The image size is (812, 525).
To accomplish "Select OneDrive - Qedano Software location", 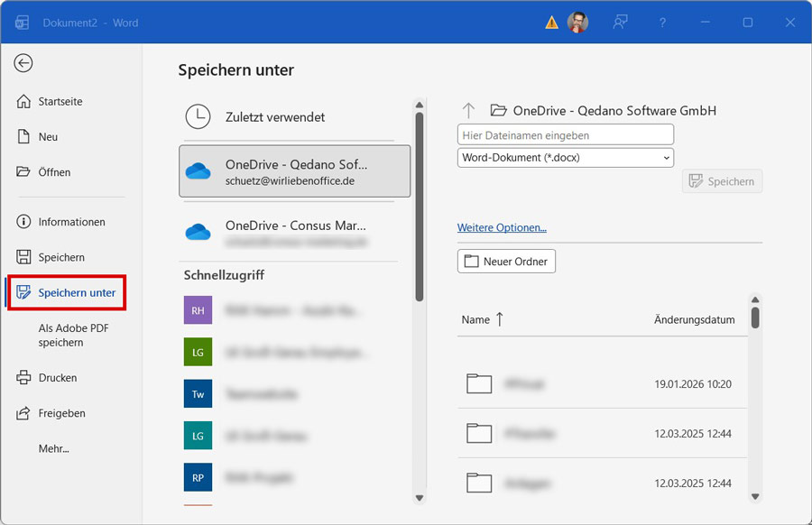I will [294, 170].
